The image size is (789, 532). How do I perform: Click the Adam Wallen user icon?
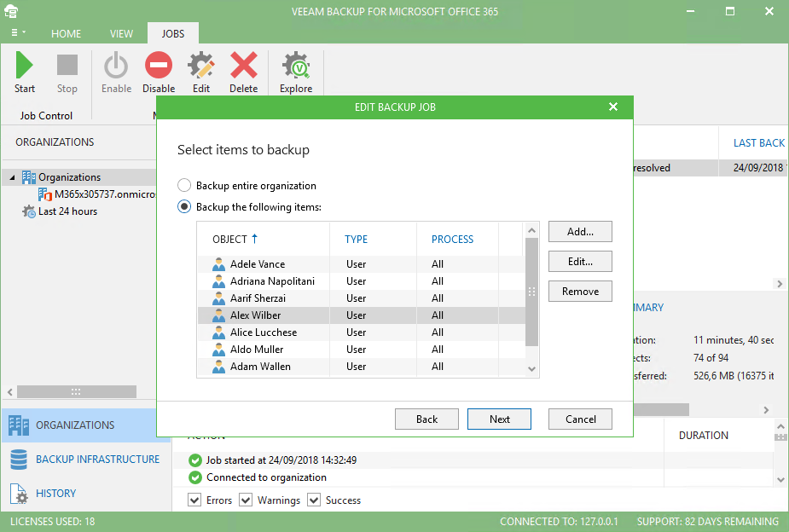pyautogui.click(x=218, y=367)
